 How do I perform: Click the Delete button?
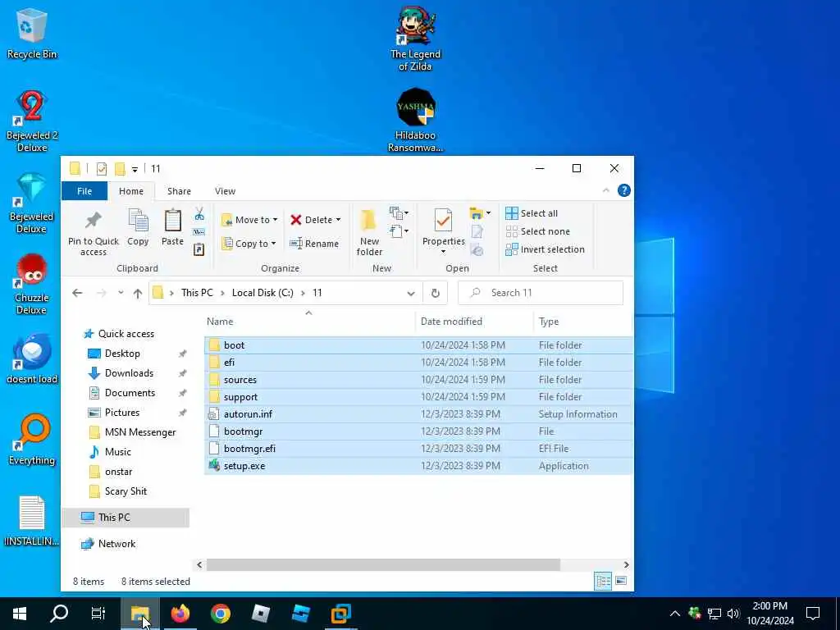[315, 220]
